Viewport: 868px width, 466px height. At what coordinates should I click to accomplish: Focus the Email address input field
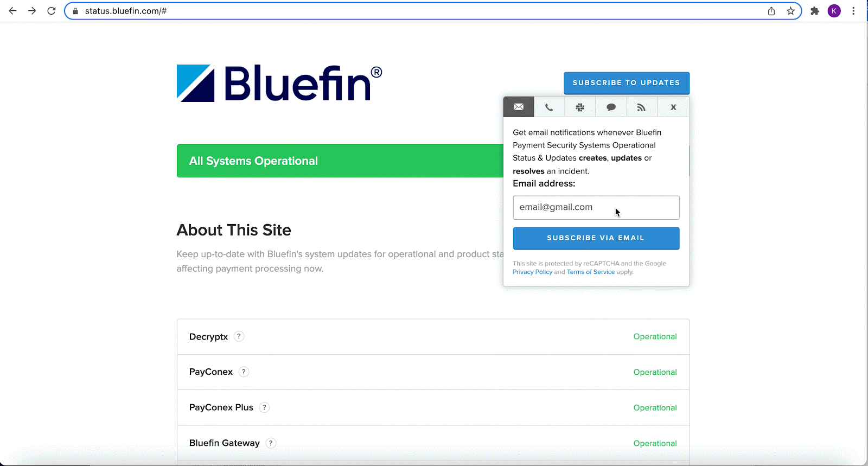pyautogui.click(x=596, y=207)
